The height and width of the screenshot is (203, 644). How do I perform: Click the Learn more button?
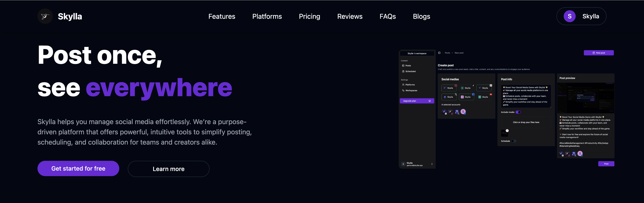coord(168,169)
